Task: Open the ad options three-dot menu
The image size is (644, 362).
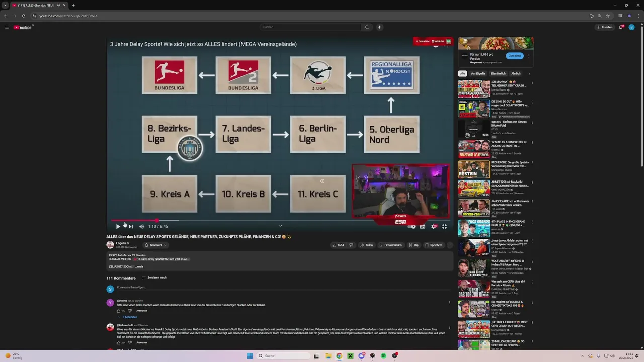Action: [529, 56]
